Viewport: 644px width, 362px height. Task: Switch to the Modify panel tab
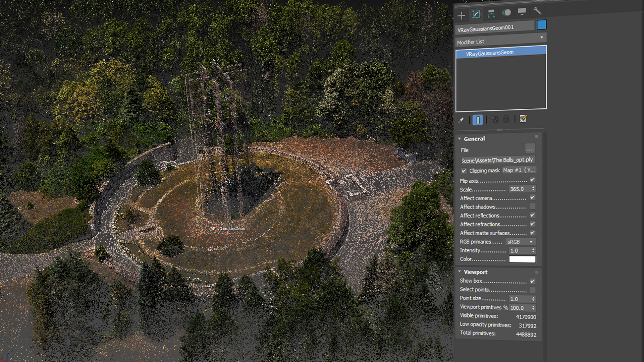pyautogui.click(x=476, y=14)
